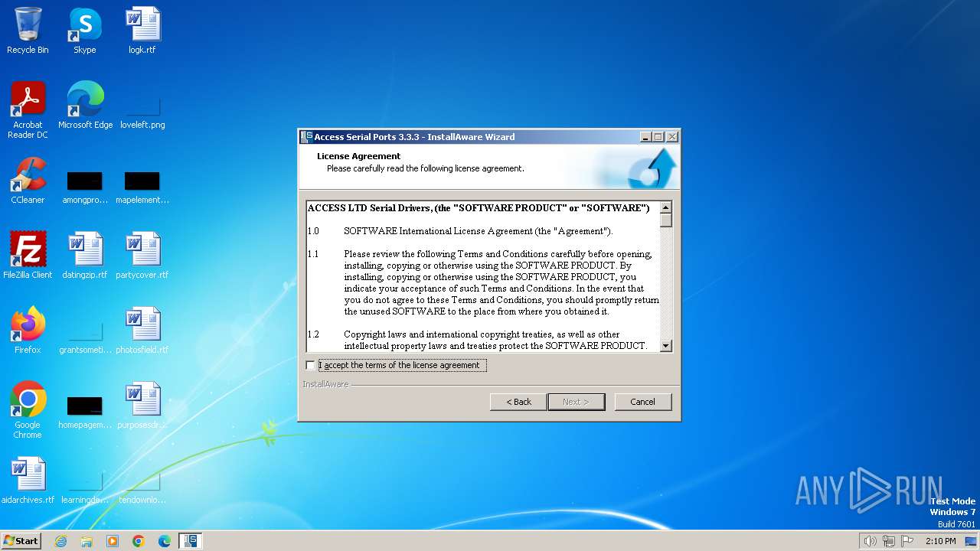Select logk.rtf document on desktop
Screen dimensions: 980x551
coord(142,31)
